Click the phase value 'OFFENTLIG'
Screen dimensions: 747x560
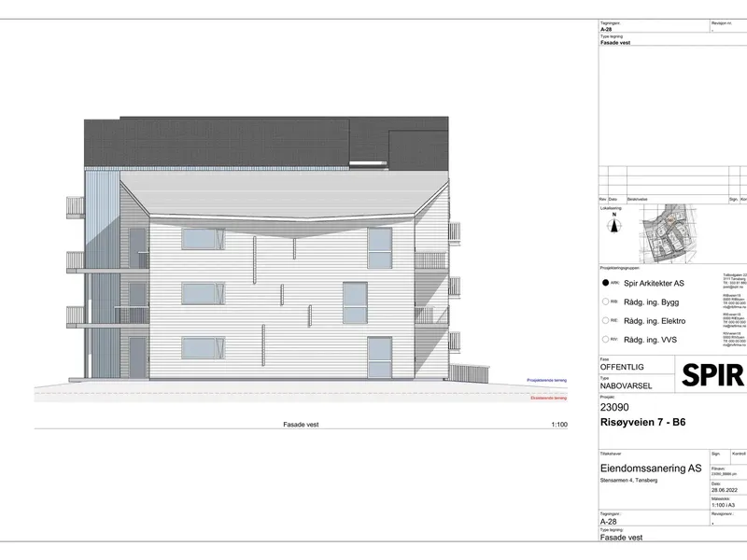click(x=622, y=367)
